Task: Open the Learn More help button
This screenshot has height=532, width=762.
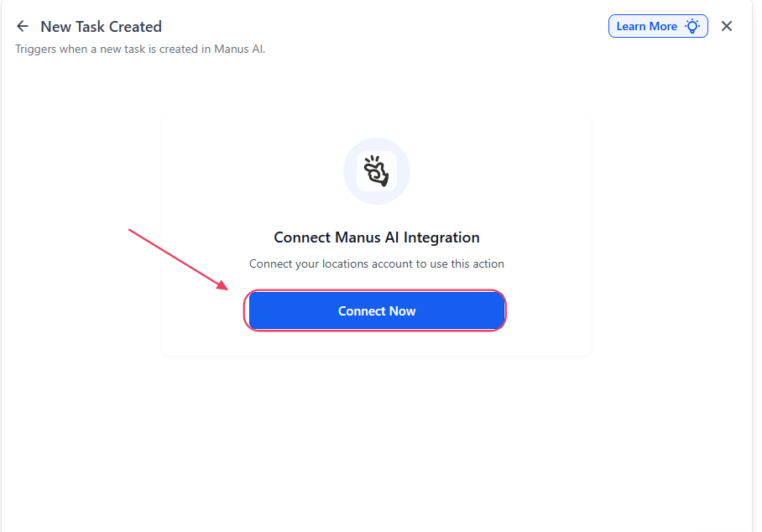Action: 658,26
